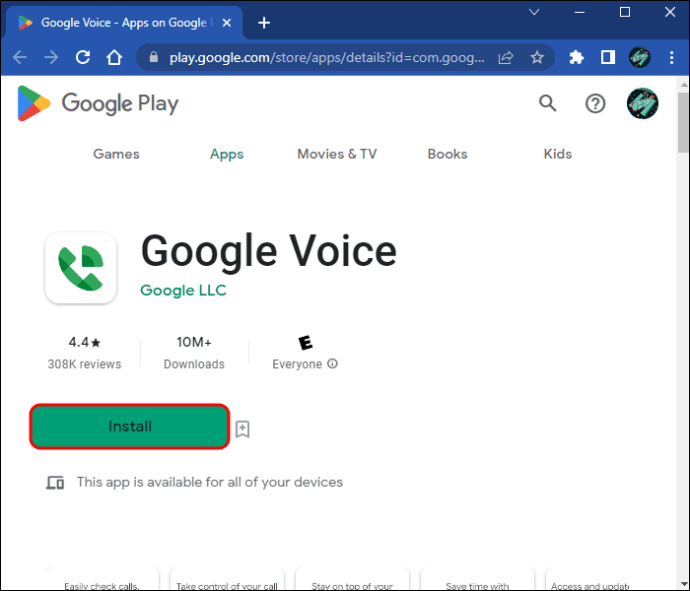This screenshot has height=591, width=690.
Task: Add Google Voice to wishlist
Action: [x=242, y=429]
